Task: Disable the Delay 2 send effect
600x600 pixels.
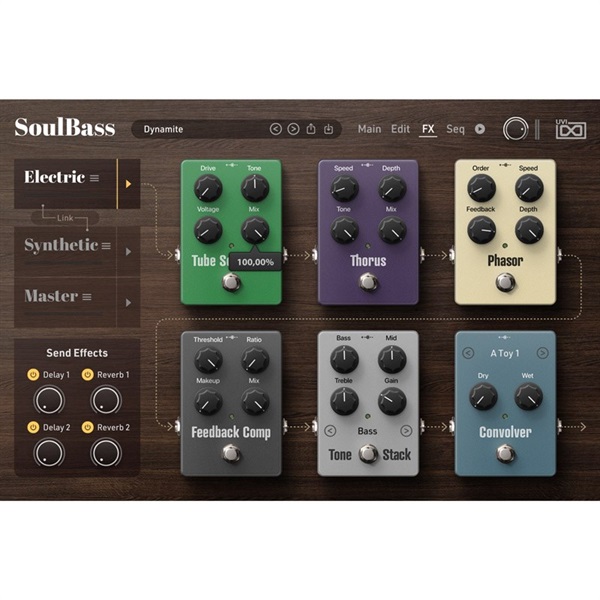Action: pos(32,427)
